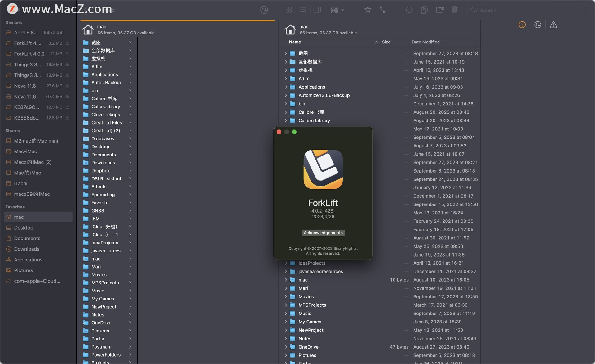The width and height of the screenshot is (595, 364).
Task: Expand OneDrive folder in right pane
Action: (x=286, y=347)
